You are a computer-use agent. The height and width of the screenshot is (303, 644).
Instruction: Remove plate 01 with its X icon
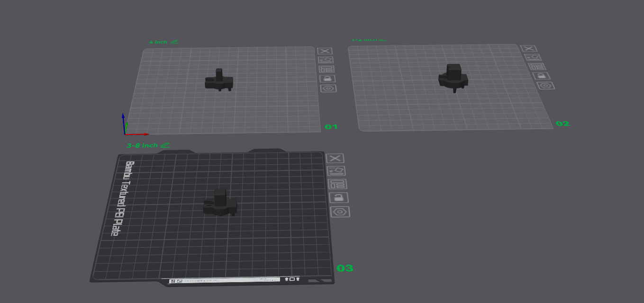pos(325,51)
